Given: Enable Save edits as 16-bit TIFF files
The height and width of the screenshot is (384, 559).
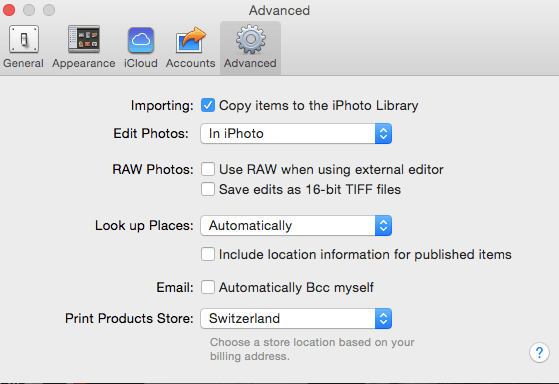Looking at the screenshot, I should 208,189.
